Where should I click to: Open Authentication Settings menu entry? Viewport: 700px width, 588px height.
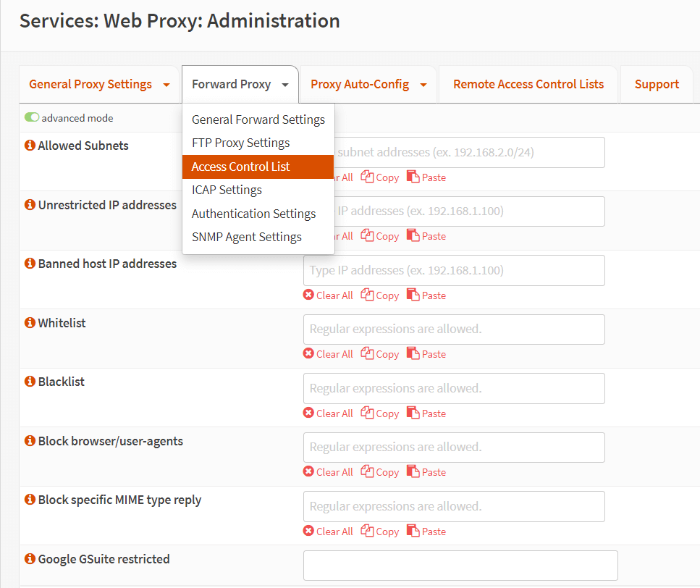(x=253, y=214)
